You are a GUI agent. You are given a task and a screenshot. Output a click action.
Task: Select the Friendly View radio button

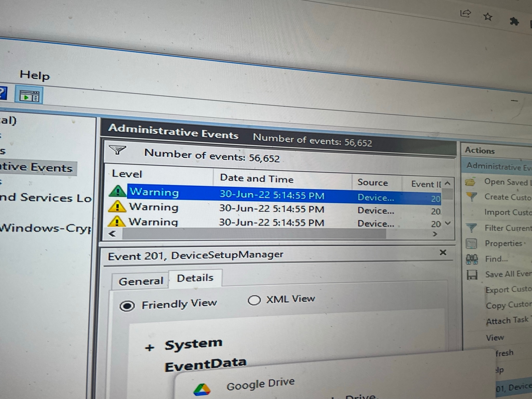127,306
